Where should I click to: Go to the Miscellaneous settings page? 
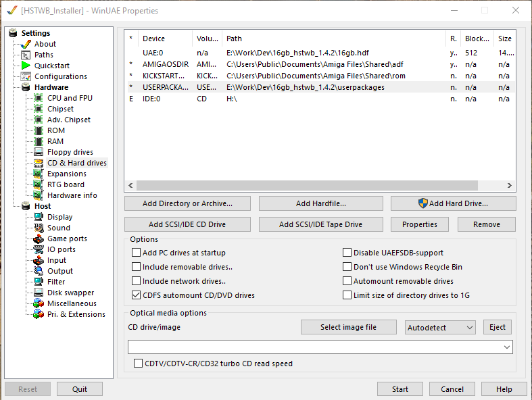(72, 303)
